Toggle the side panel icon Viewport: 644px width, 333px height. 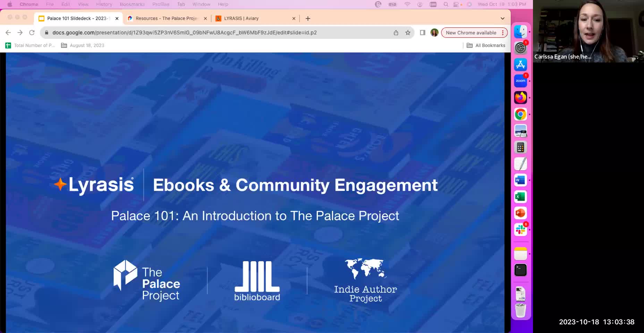pyautogui.click(x=422, y=33)
